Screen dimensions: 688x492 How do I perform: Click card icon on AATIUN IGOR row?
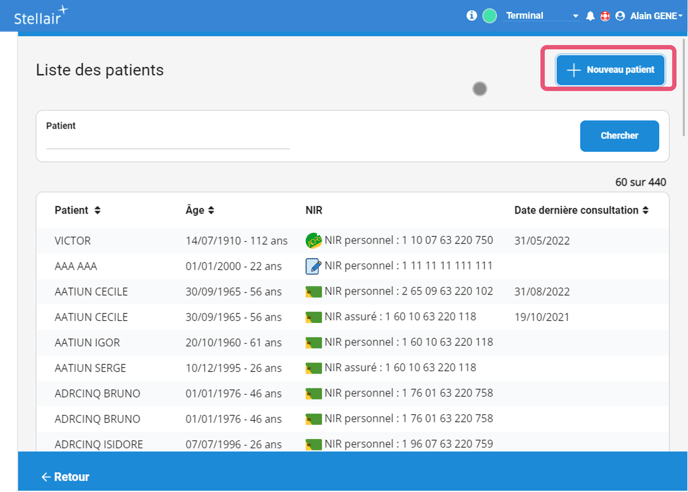pyautogui.click(x=313, y=342)
